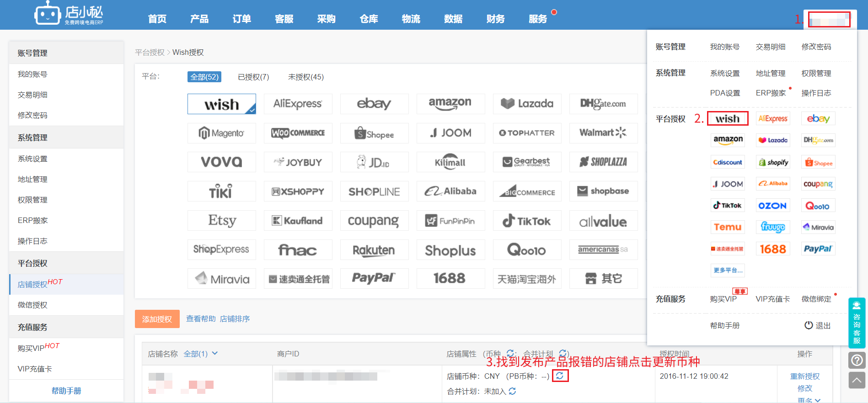Choose the TikTok platform tile in grid

click(x=527, y=220)
